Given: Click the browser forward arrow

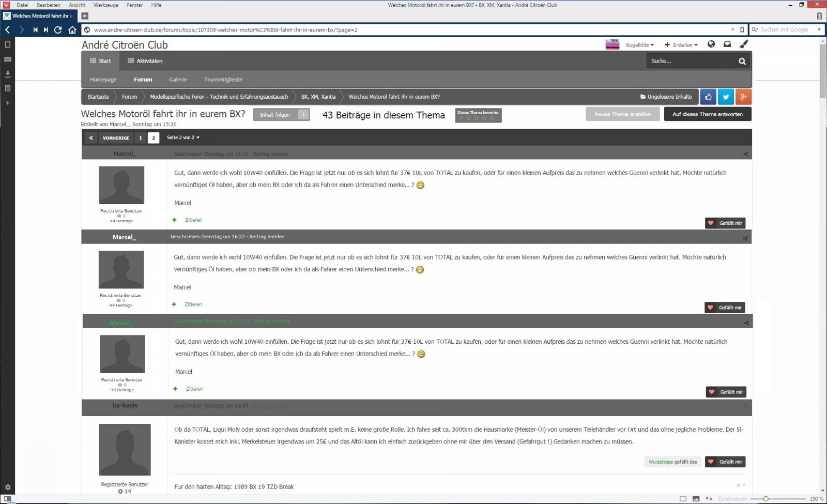Looking at the screenshot, I should (x=21, y=30).
